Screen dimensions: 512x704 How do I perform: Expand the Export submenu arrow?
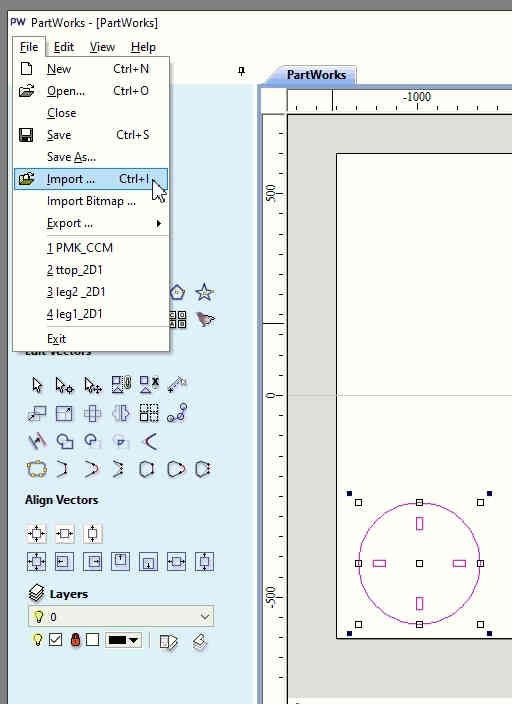point(159,223)
